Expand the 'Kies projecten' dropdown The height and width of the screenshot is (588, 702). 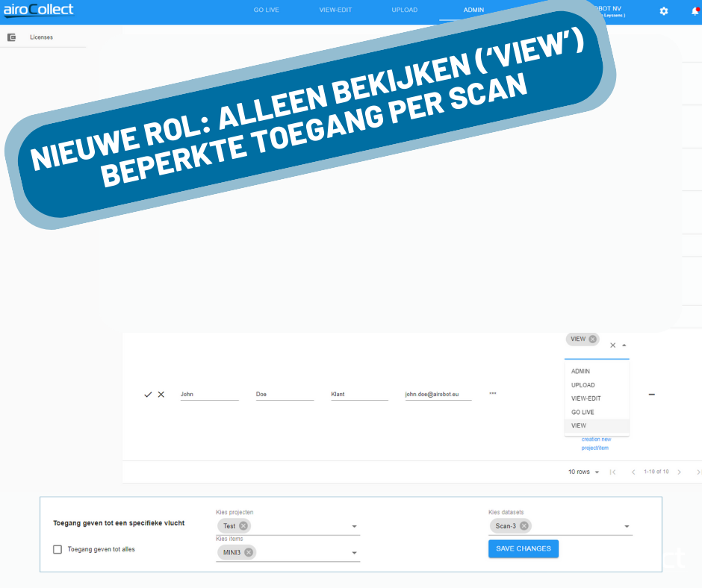354,527
